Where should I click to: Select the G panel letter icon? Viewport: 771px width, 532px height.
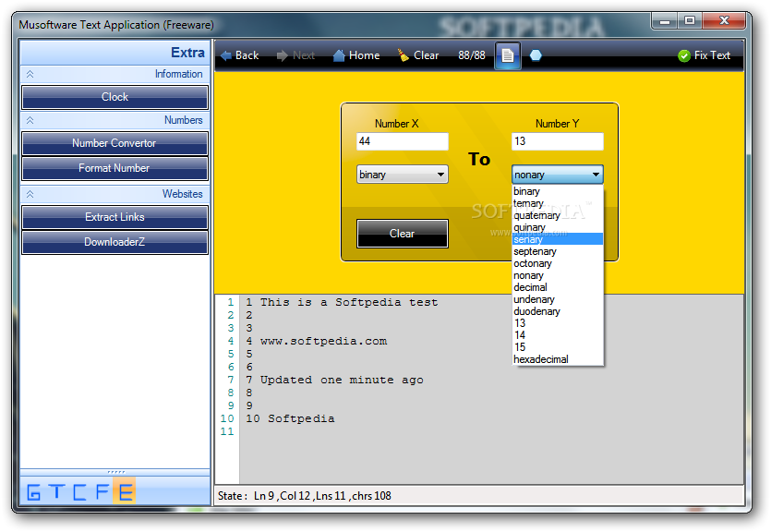[x=33, y=491]
